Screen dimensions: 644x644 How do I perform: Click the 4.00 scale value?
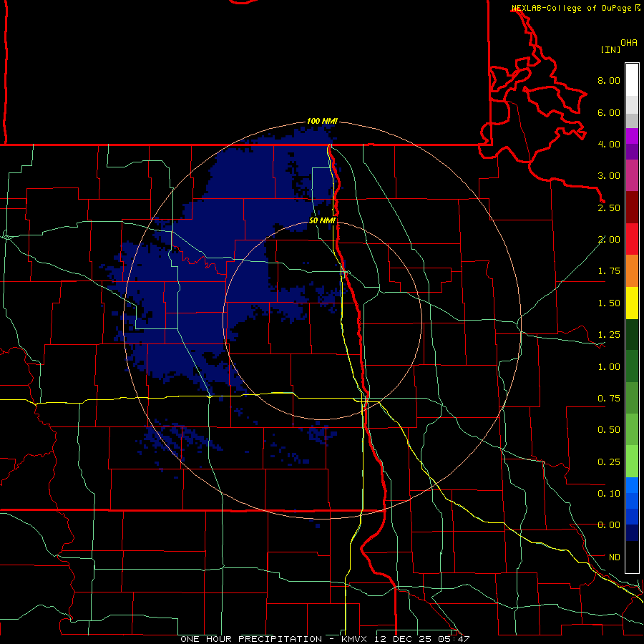coord(609,144)
